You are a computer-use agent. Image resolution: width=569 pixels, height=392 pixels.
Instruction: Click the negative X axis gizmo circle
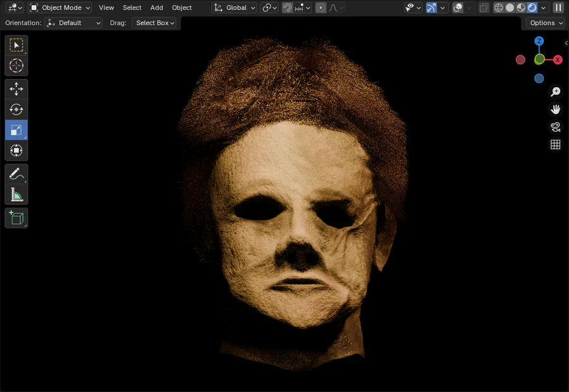pyautogui.click(x=520, y=59)
